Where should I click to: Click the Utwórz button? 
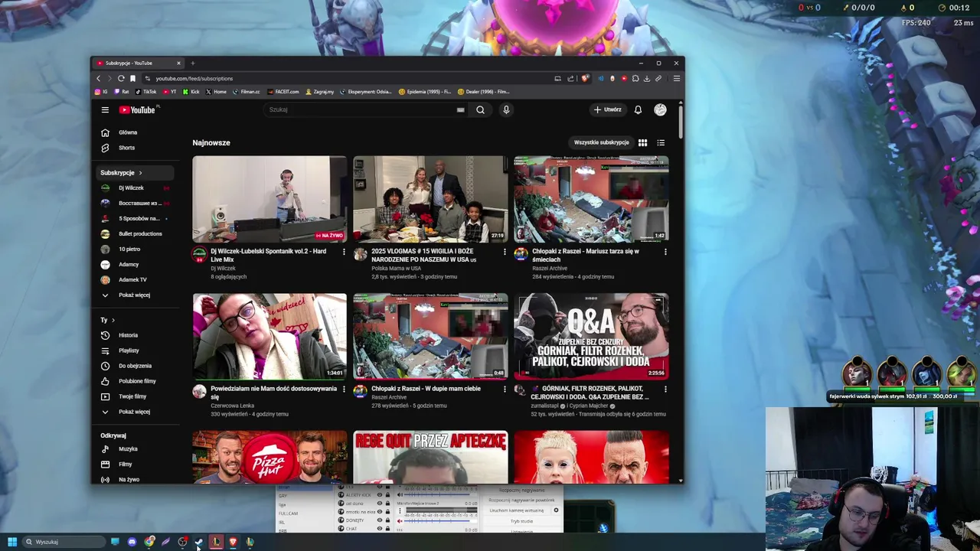(x=608, y=109)
